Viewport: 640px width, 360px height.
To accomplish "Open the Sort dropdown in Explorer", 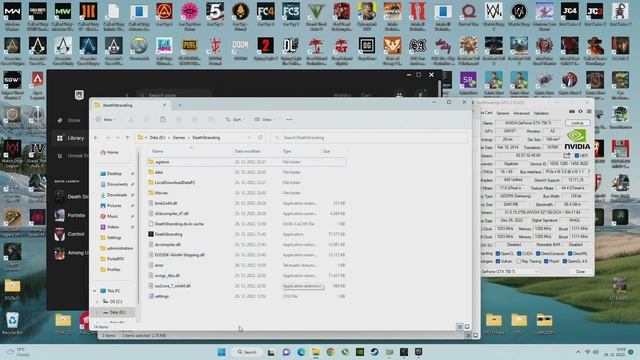I will [235, 120].
